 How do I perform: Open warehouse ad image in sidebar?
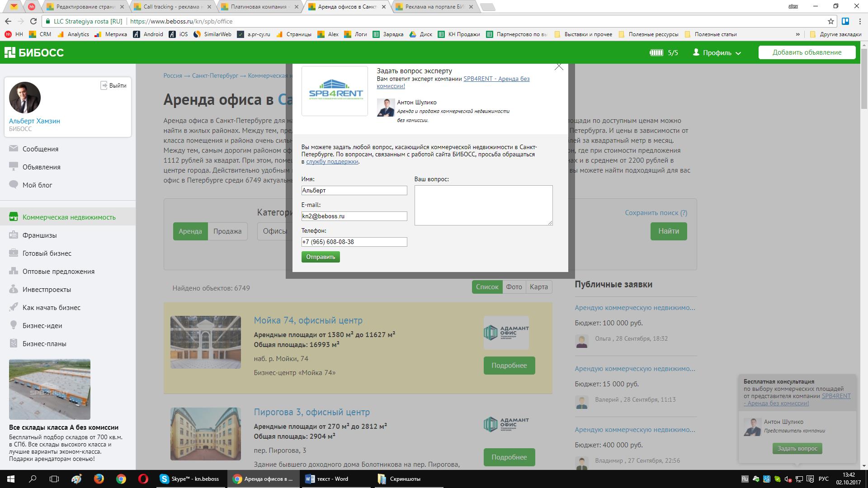[50, 389]
